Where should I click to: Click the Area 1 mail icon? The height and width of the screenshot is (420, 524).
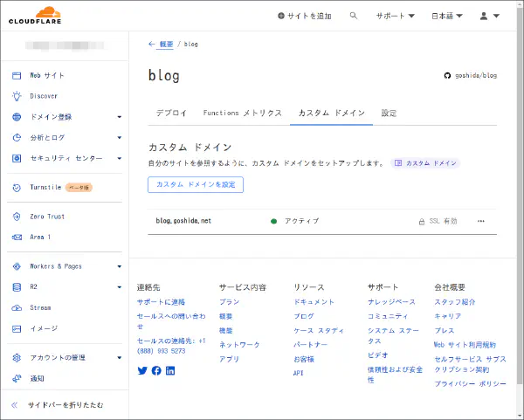tap(17, 237)
